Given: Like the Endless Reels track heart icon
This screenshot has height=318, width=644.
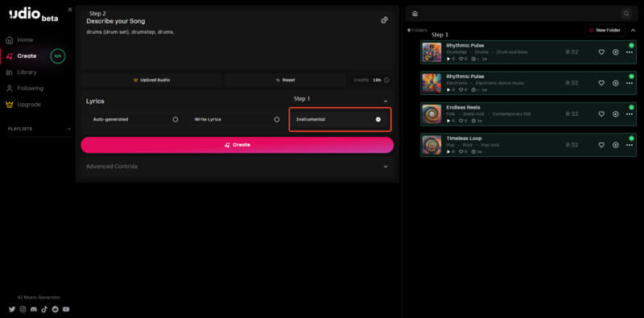Looking at the screenshot, I should pos(601,114).
